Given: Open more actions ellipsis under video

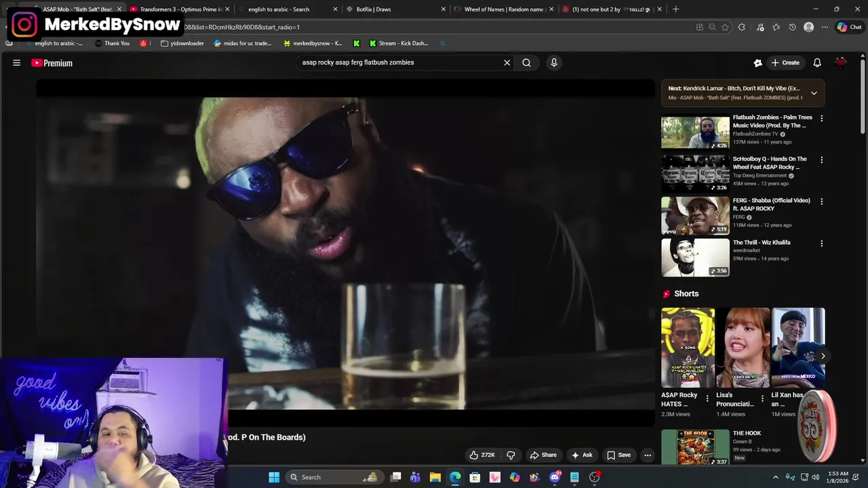Looking at the screenshot, I should click(x=648, y=455).
